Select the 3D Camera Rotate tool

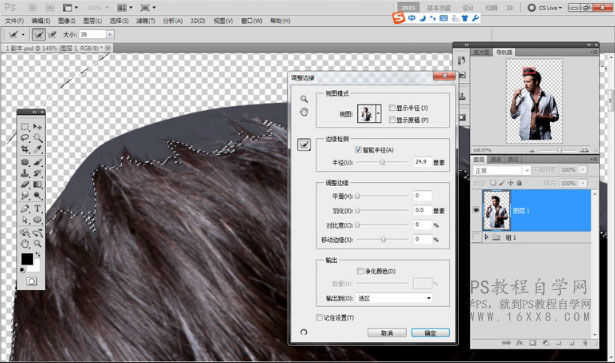[x=38, y=232]
